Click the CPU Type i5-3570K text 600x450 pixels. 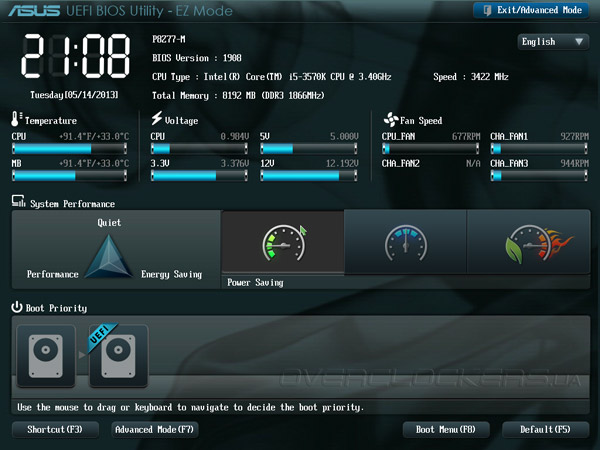point(272,77)
